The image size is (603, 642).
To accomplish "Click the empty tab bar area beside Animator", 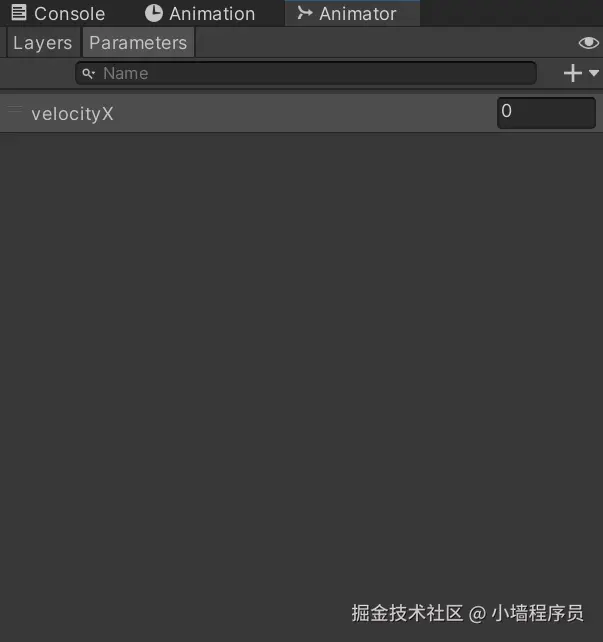I will (x=511, y=14).
